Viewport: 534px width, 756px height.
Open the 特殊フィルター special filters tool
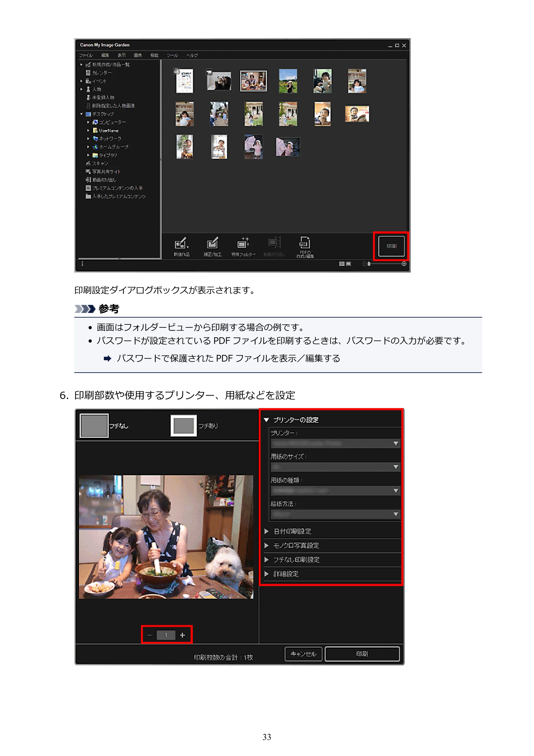243,246
